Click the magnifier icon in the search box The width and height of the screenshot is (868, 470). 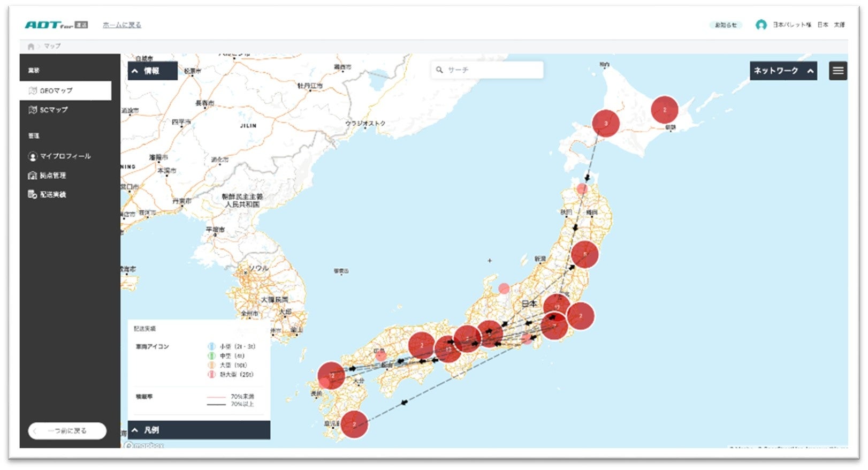tap(439, 70)
